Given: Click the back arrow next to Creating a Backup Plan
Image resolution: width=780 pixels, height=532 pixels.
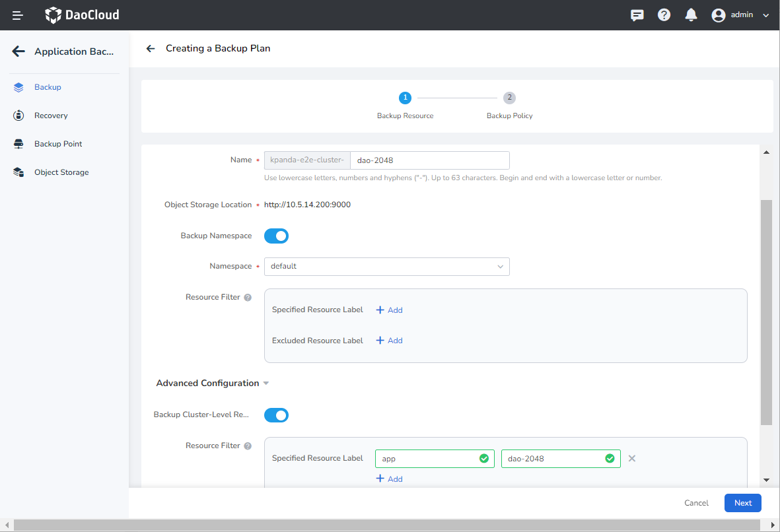Looking at the screenshot, I should 150,48.
